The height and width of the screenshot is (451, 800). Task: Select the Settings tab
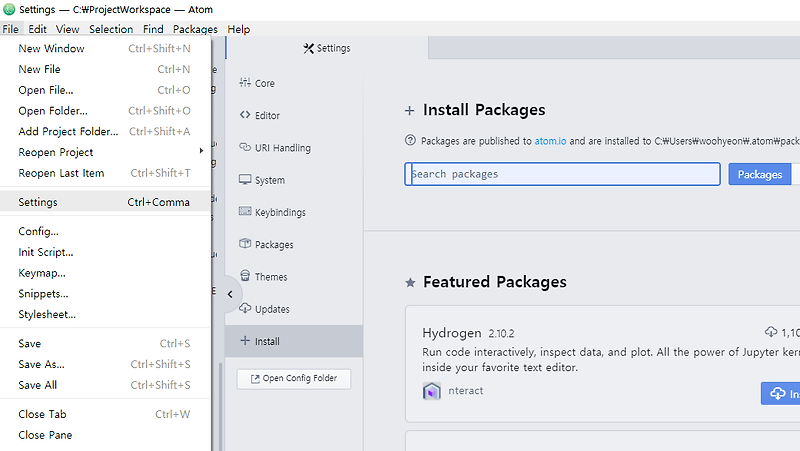327,48
